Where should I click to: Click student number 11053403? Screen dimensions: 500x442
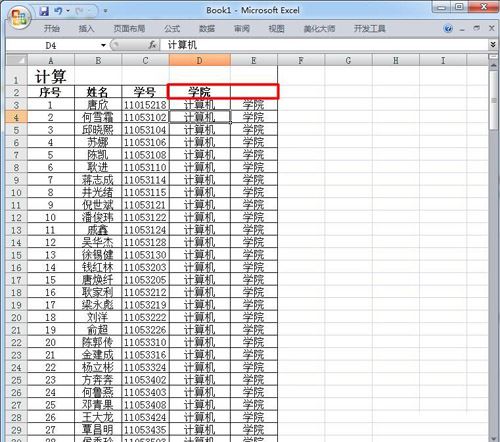[145, 392]
